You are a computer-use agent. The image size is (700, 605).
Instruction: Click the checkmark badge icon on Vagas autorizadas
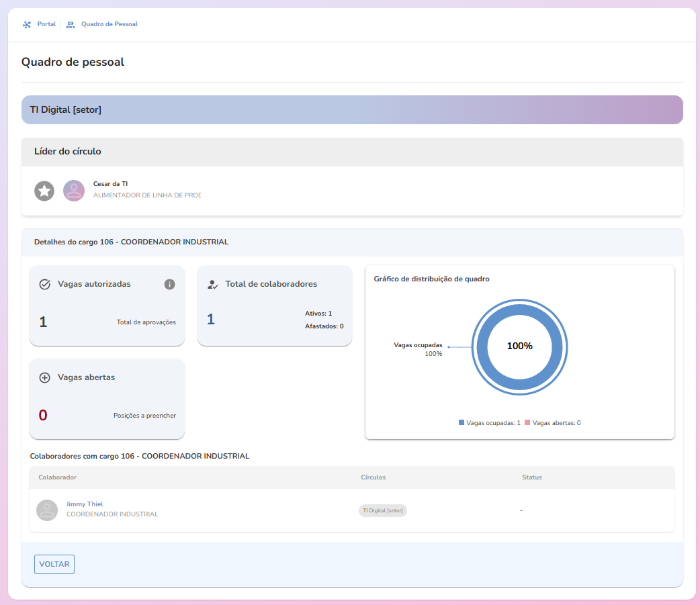[x=45, y=284]
